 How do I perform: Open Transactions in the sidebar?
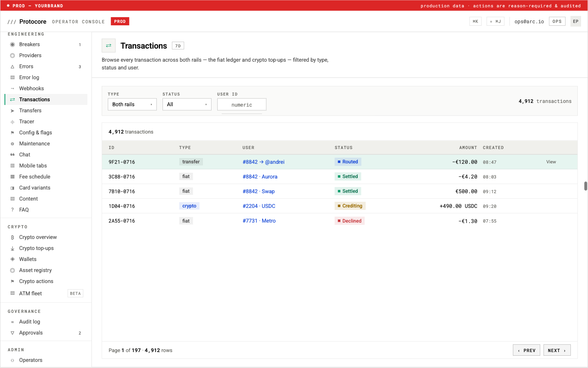coord(46,100)
